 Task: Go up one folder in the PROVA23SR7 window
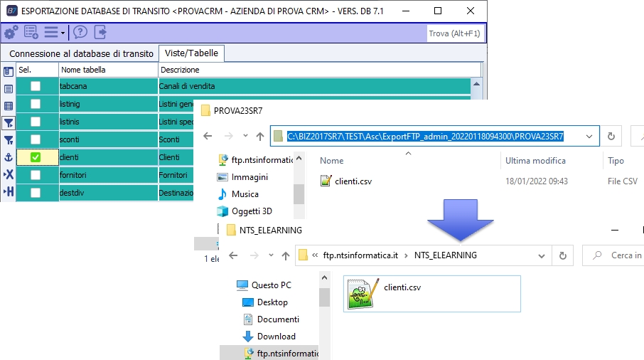click(x=260, y=136)
